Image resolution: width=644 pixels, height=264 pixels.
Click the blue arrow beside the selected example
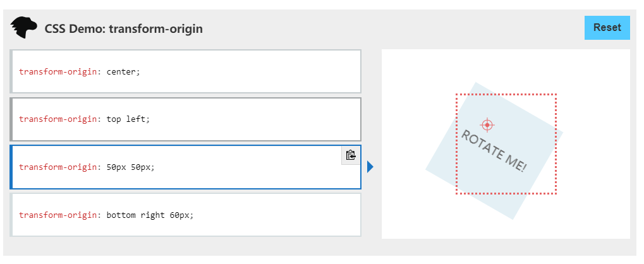click(x=370, y=167)
